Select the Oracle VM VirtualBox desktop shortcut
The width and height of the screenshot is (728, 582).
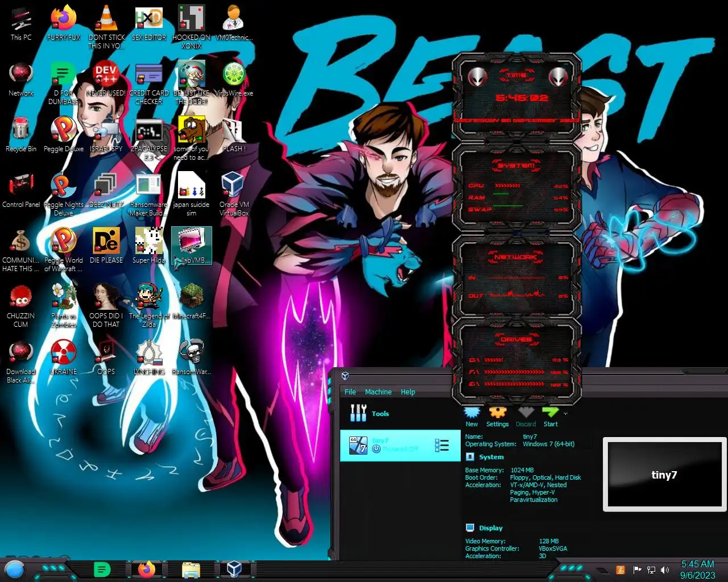pyautogui.click(x=234, y=195)
